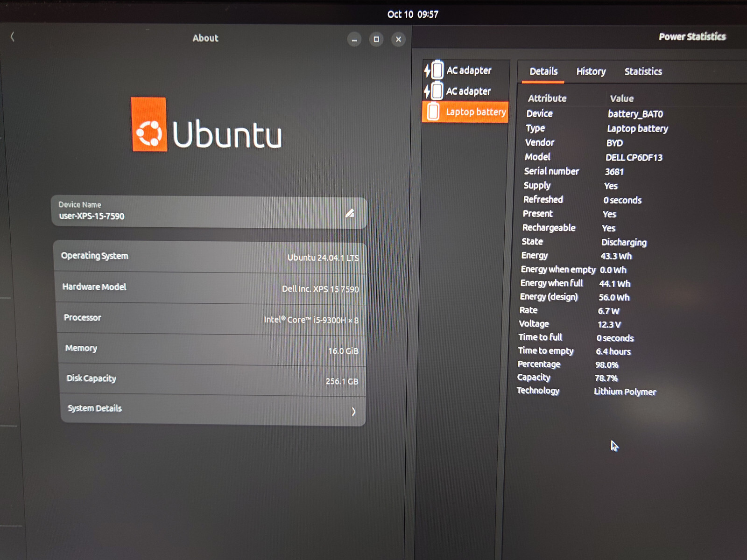This screenshot has height=560, width=747.
Task: Click the Laptop battery icon in the sidebar
Action: coord(433,112)
